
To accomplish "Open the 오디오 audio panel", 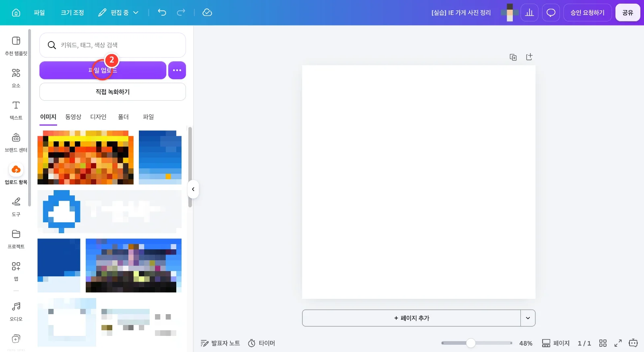I will point(16,312).
